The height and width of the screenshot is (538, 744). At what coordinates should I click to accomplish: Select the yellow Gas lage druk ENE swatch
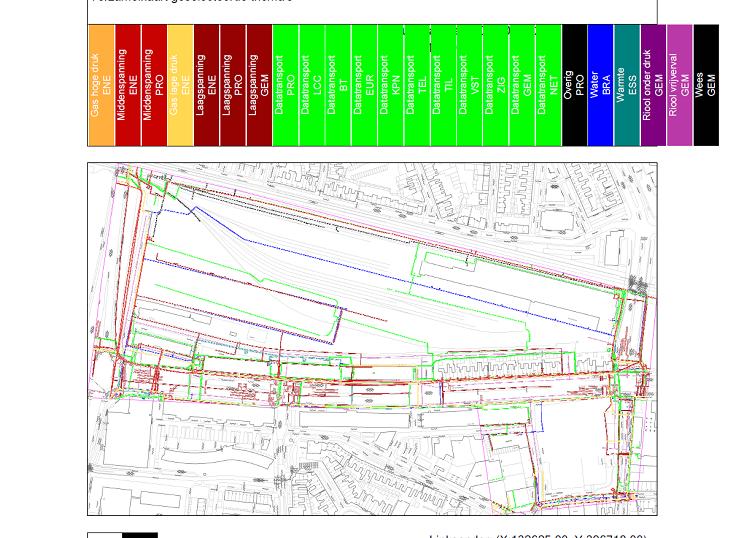click(181, 85)
